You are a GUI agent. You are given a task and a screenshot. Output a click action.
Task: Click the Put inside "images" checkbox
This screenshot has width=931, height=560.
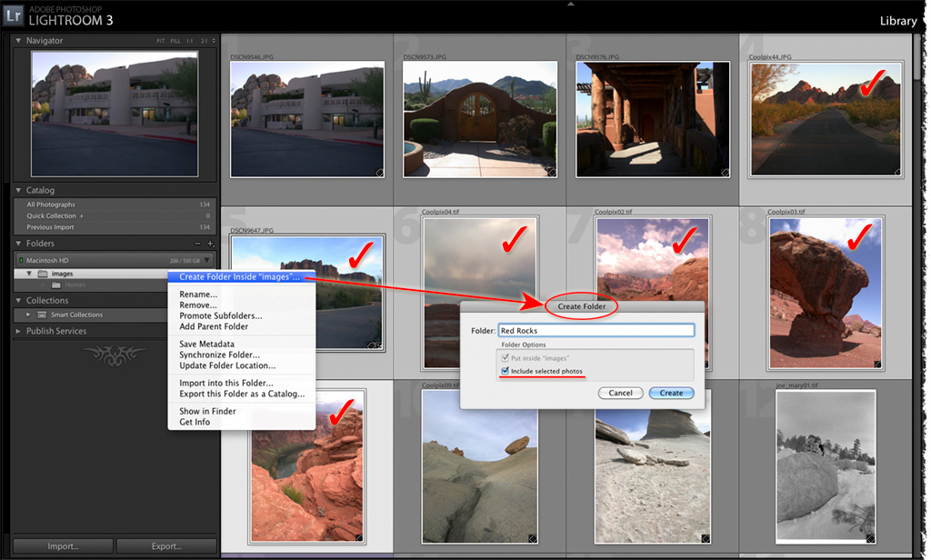coord(504,357)
